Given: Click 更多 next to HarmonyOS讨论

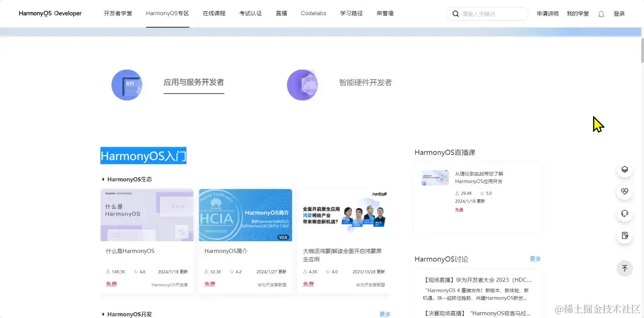Looking at the screenshot, I should pyautogui.click(x=536, y=259).
